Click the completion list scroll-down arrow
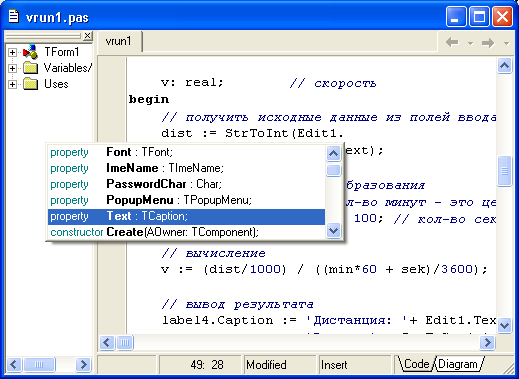Screen dimensions: 519x379 click(x=334, y=231)
